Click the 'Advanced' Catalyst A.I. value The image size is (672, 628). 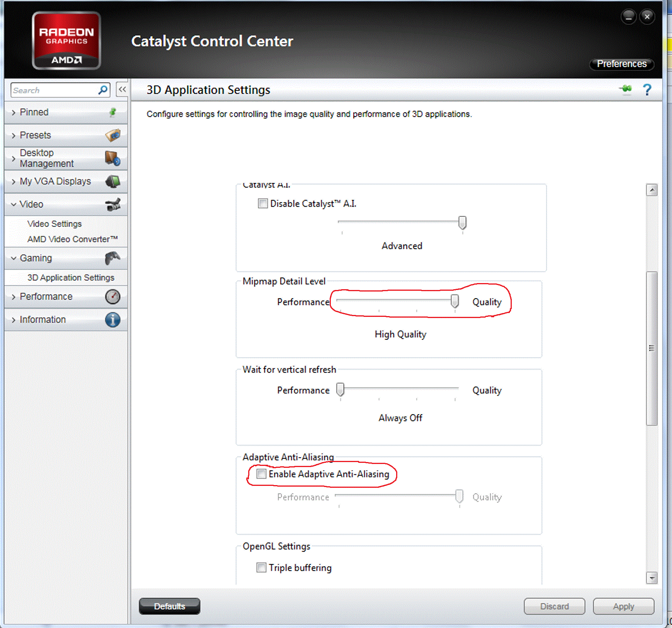pyautogui.click(x=402, y=246)
